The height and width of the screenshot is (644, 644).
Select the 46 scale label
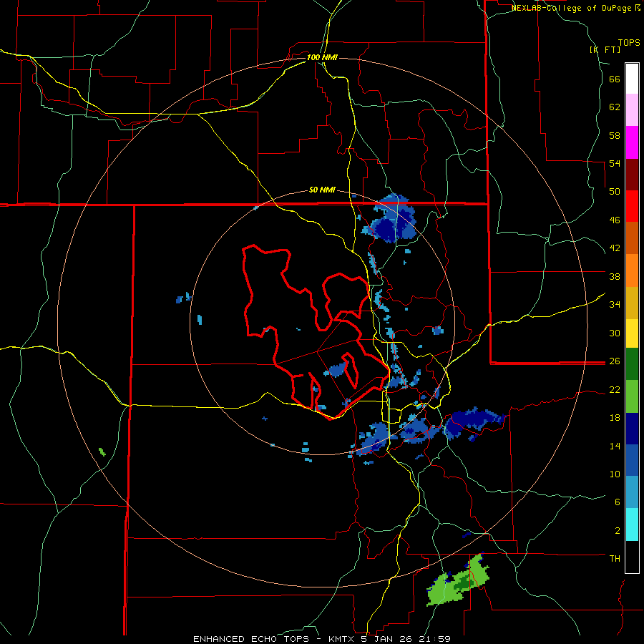point(615,220)
